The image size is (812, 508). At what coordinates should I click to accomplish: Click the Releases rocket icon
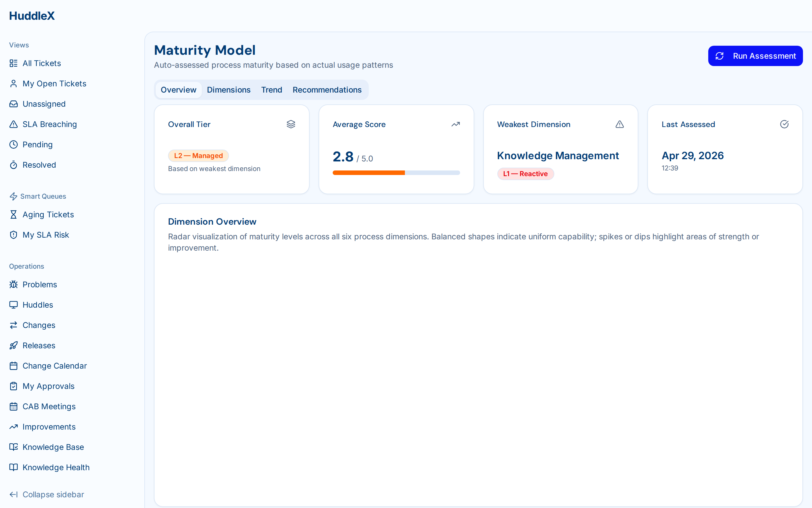pyautogui.click(x=14, y=345)
